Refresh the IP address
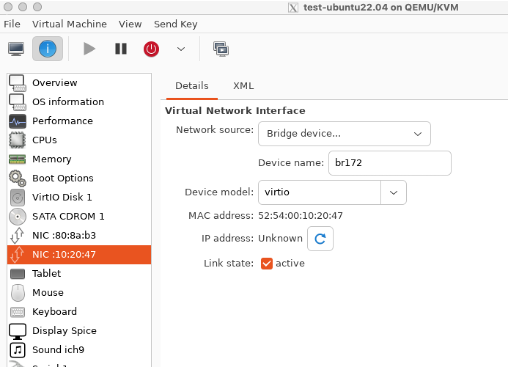Viewport: 508px width, 368px height. [x=320, y=239]
